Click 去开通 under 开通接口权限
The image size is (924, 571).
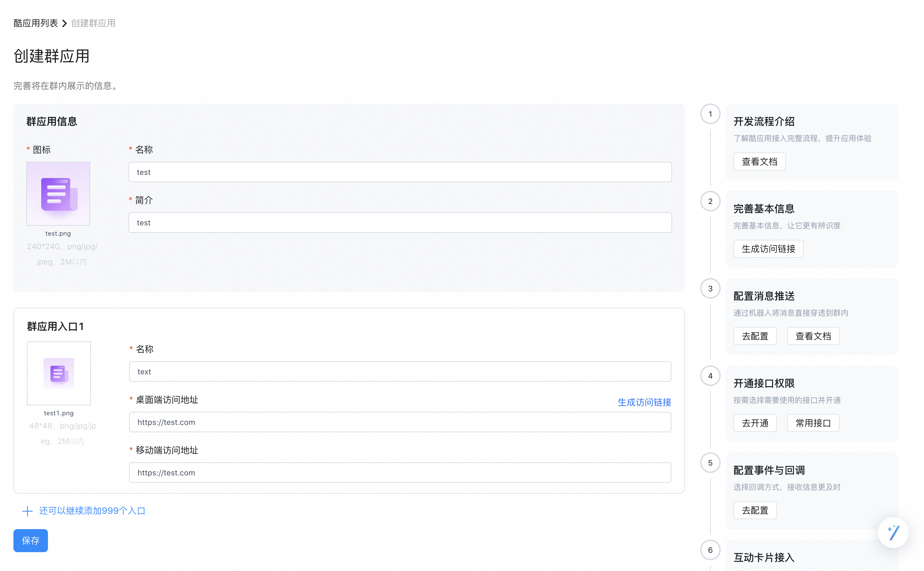(x=755, y=423)
